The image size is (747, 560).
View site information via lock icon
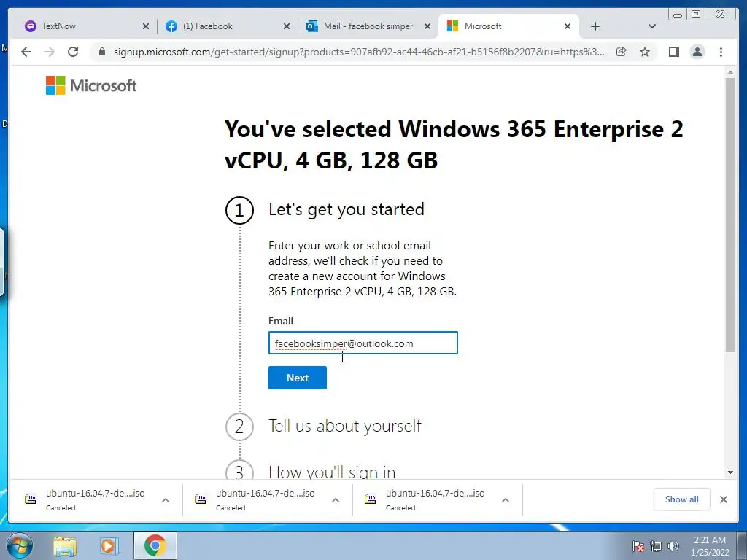click(x=102, y=52)
